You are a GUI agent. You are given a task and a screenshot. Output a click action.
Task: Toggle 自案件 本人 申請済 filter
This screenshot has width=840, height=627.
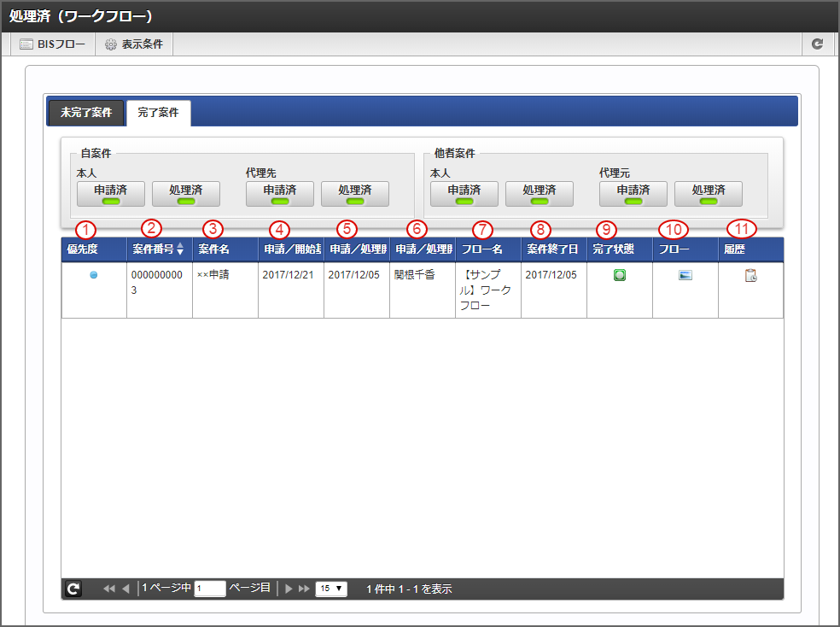click(111, 193)
